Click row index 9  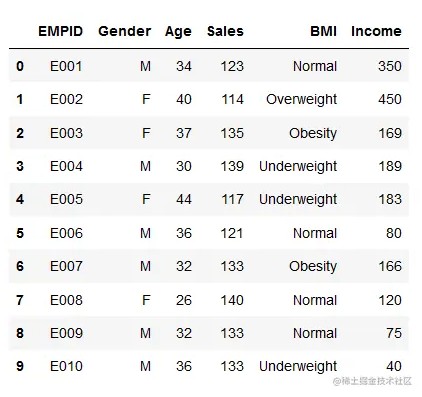pyautogui.click(x=20, y=366)
